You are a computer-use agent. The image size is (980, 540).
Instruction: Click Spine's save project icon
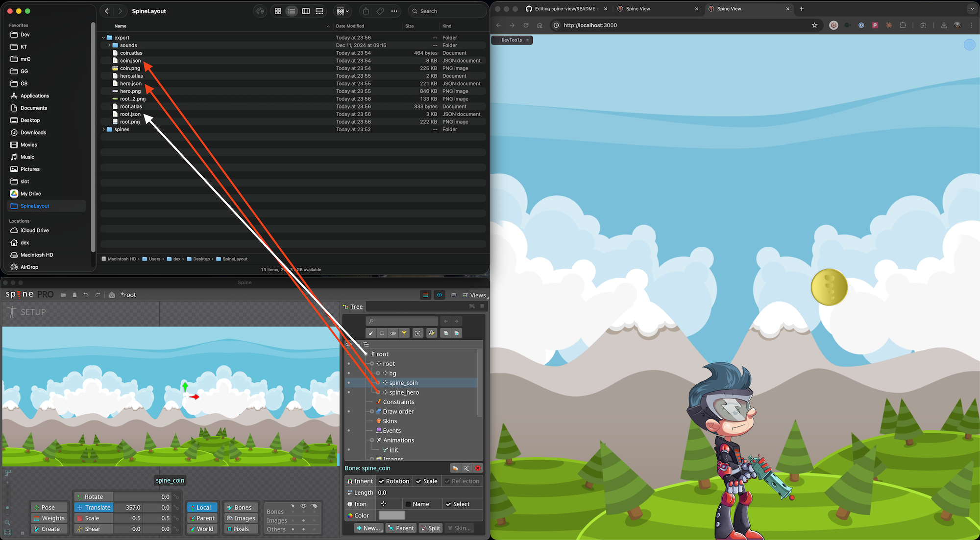click(x=74, y=295)
